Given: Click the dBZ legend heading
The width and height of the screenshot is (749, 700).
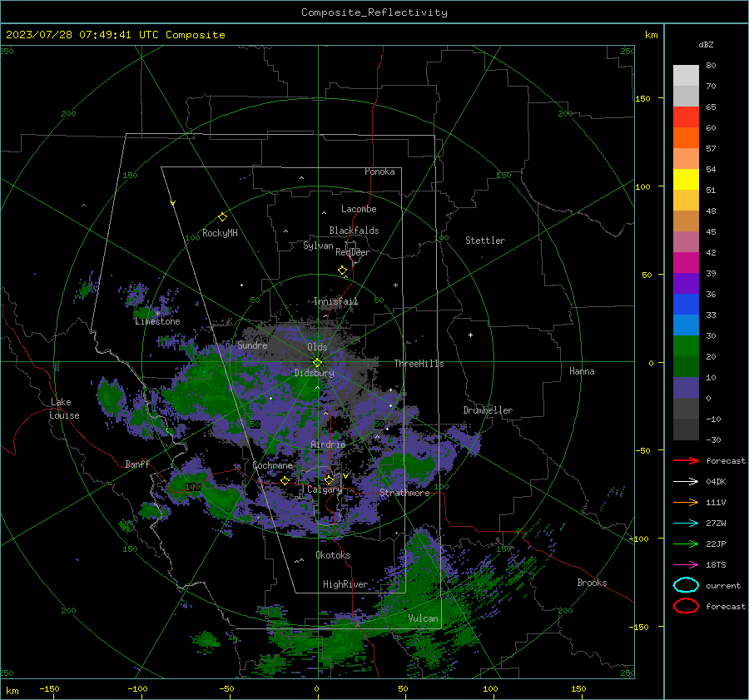Looking at the screenshot, I should [706, 44].
